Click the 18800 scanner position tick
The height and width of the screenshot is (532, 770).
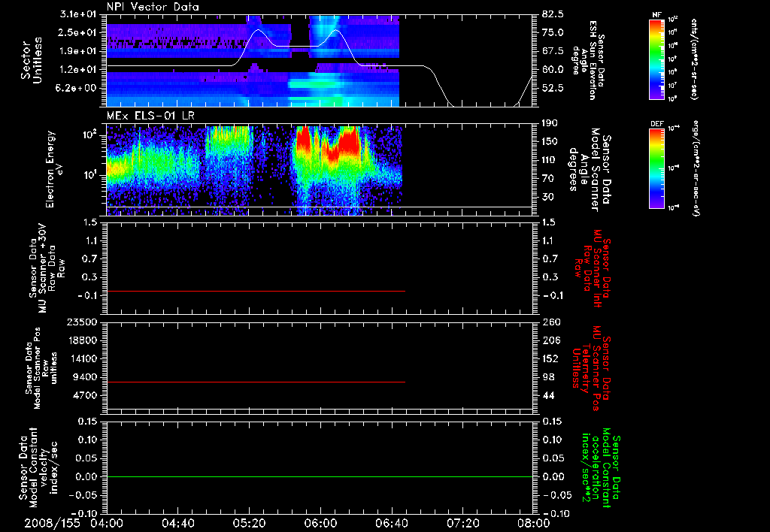coord(83,340)
